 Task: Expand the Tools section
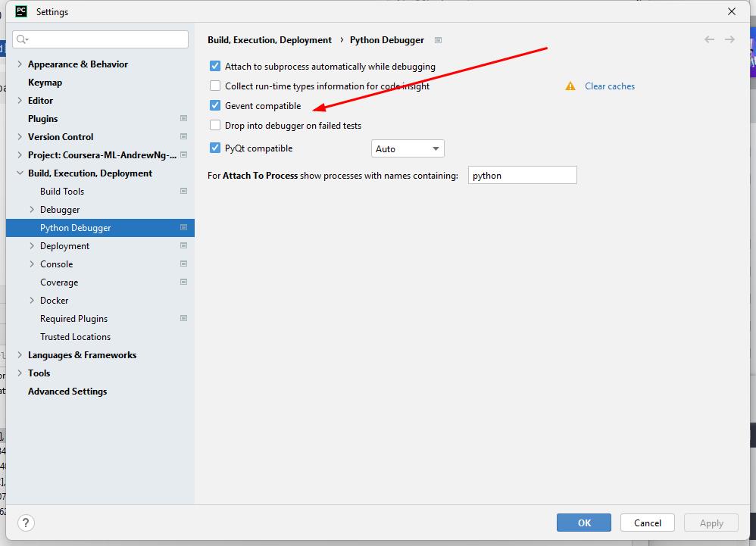pyautogui.click(x=20, y=373)
